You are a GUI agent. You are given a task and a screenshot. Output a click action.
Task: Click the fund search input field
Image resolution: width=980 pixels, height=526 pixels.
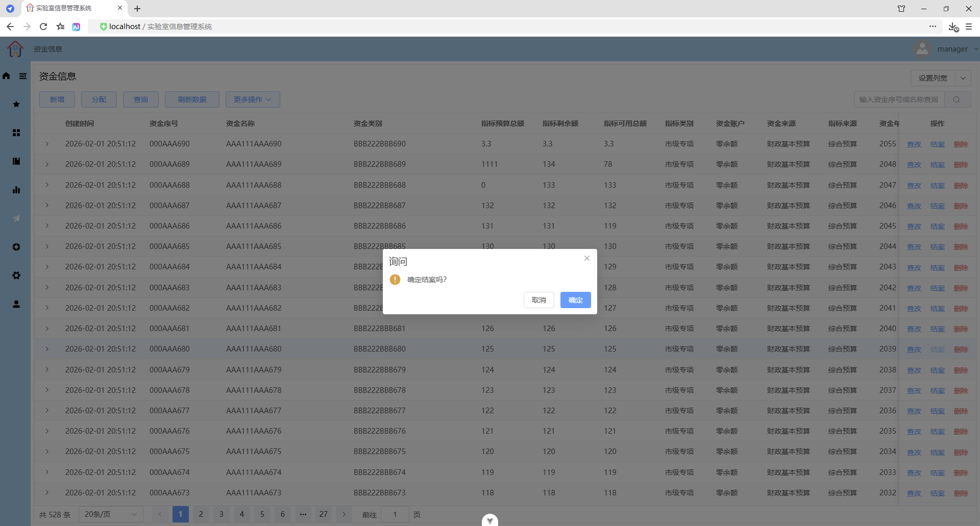(899, 99)
